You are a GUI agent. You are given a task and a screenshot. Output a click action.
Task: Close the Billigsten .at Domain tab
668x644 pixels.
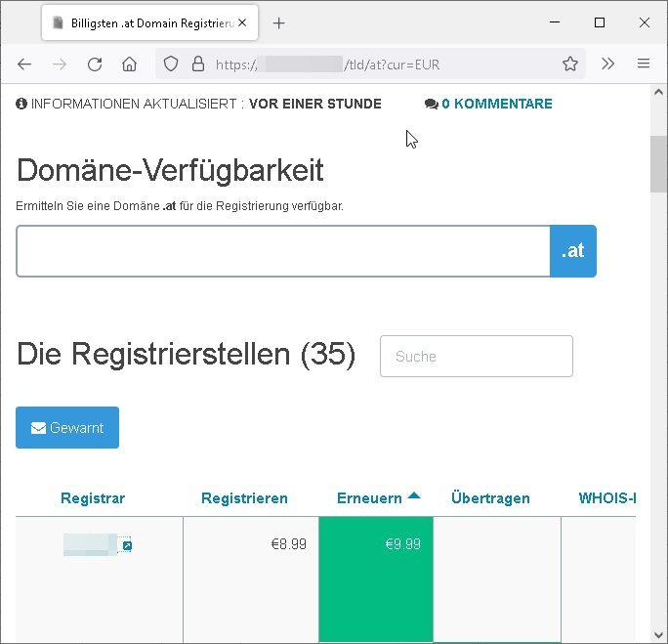point(244,22)
